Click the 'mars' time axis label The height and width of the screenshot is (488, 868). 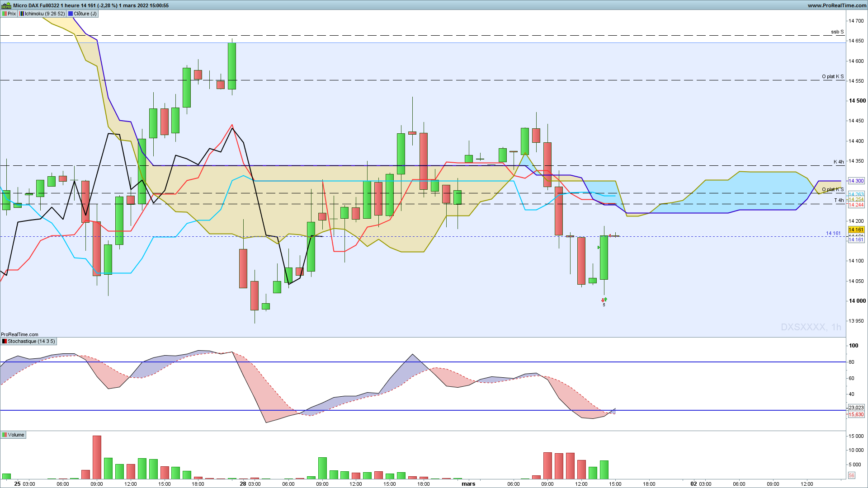point(468,484)
